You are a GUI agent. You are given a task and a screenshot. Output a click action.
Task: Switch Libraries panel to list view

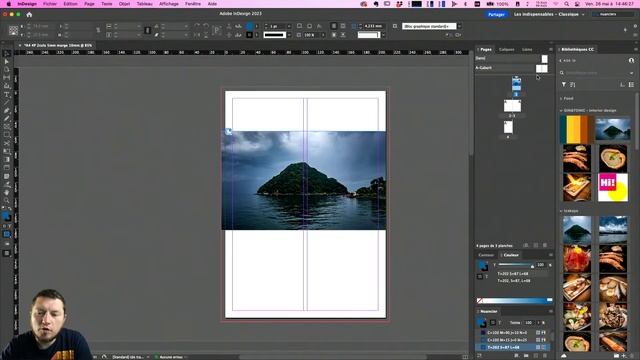631,84
